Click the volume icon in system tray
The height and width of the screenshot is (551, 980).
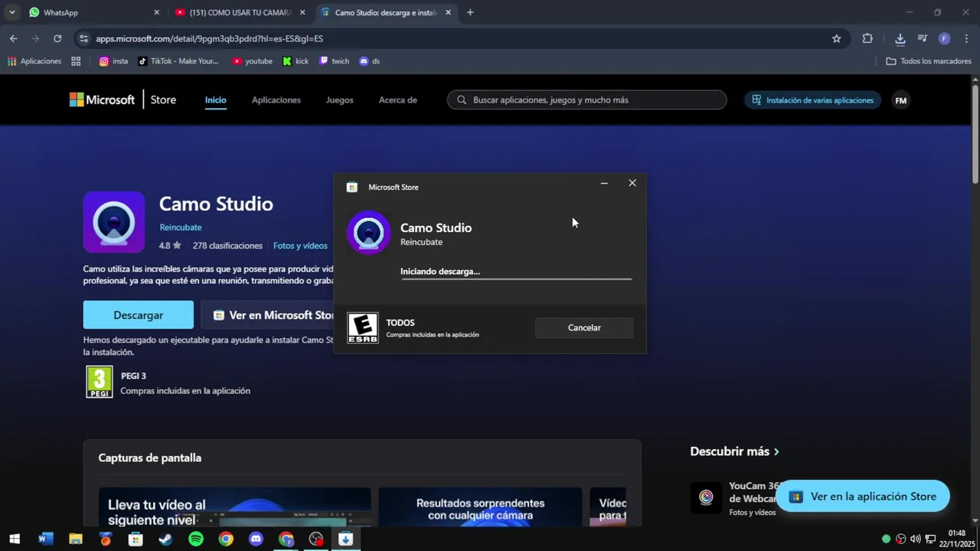pos(915,539)
